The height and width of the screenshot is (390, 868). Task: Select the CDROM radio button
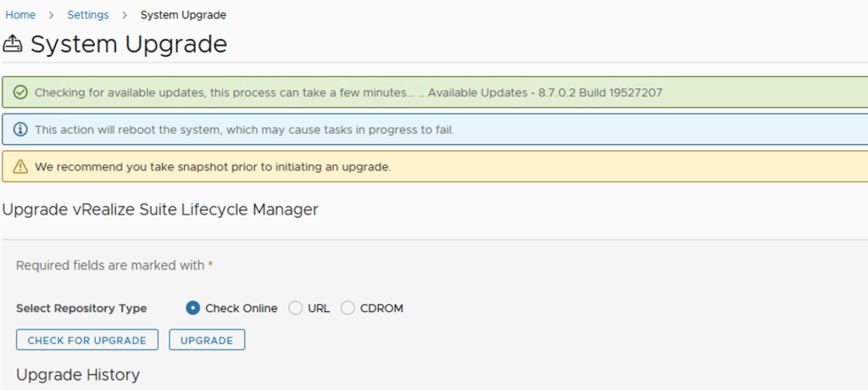tap(348, 309)
